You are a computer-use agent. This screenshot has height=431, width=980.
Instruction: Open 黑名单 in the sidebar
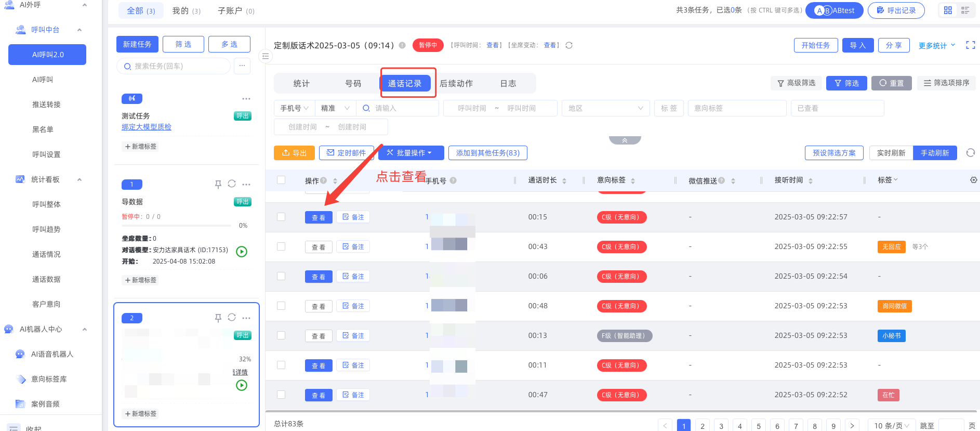pos(43,129)
